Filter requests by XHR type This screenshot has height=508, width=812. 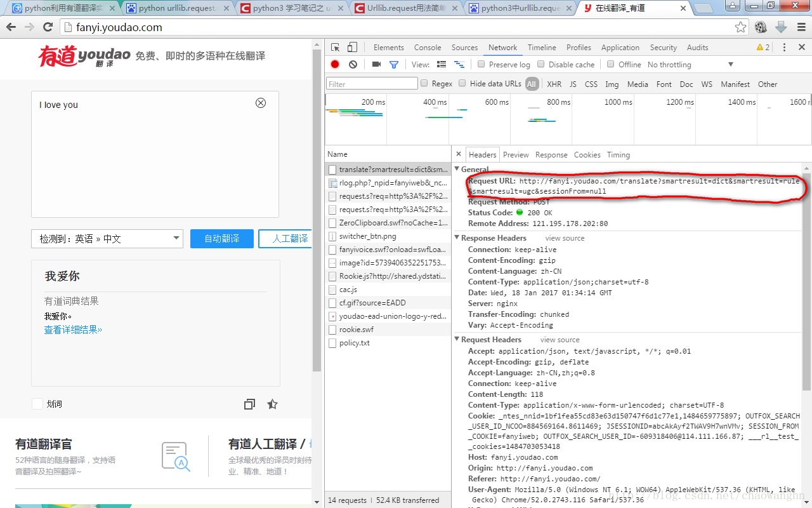point(554,84)
